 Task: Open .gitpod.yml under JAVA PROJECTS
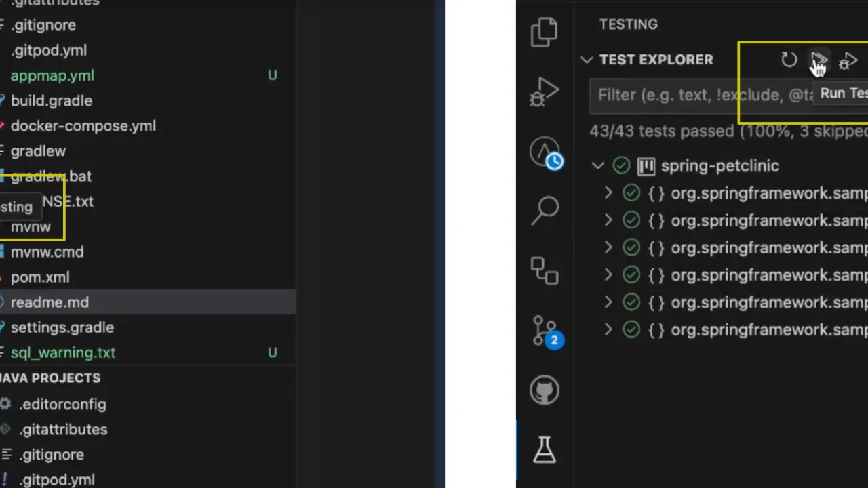pos(57,480)
